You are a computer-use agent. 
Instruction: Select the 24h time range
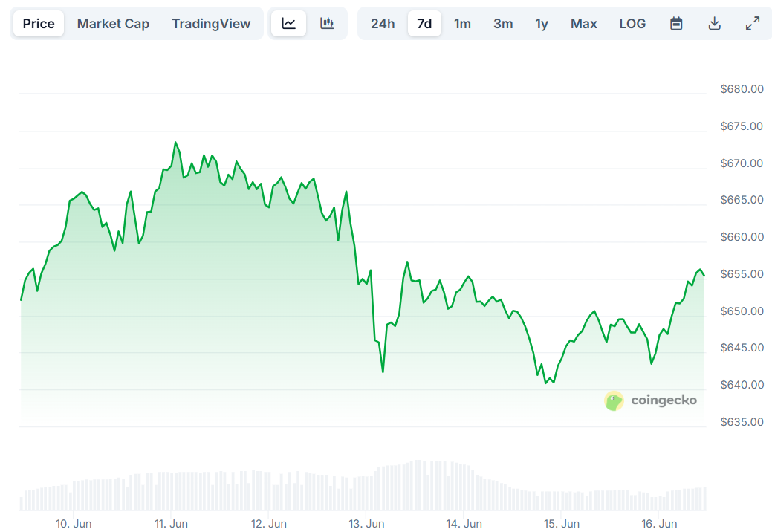pos(383,24)
